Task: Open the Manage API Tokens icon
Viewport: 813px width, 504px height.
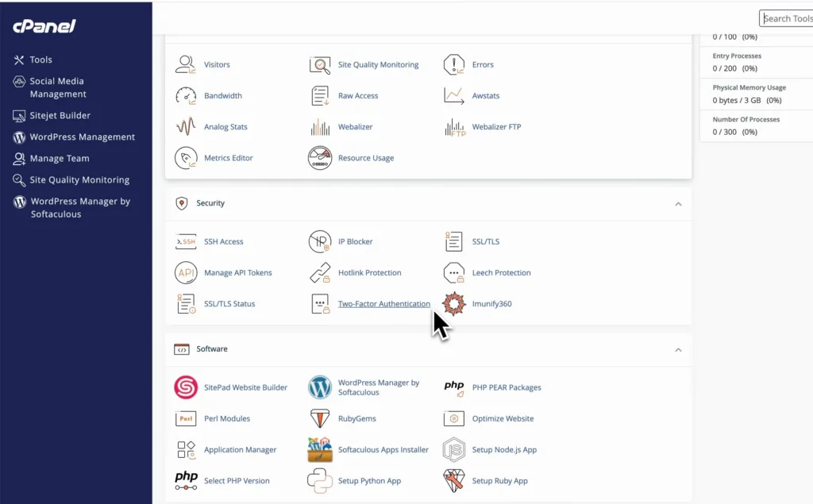Action: pyautogui.click(x=186, y=273)
